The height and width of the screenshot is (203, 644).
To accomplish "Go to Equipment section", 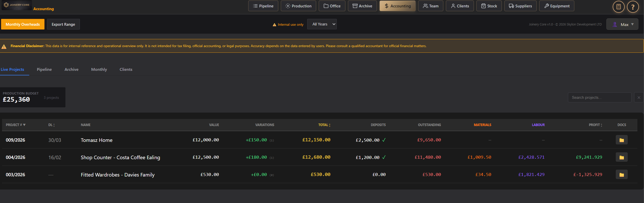I will pos(557,6).
